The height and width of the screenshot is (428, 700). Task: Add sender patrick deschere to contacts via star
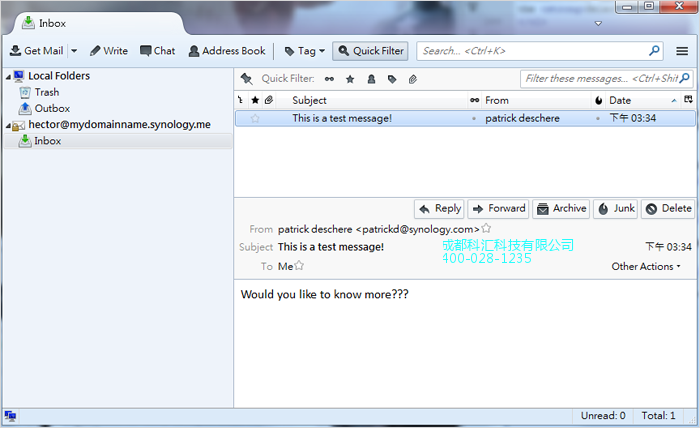(486, 229)
